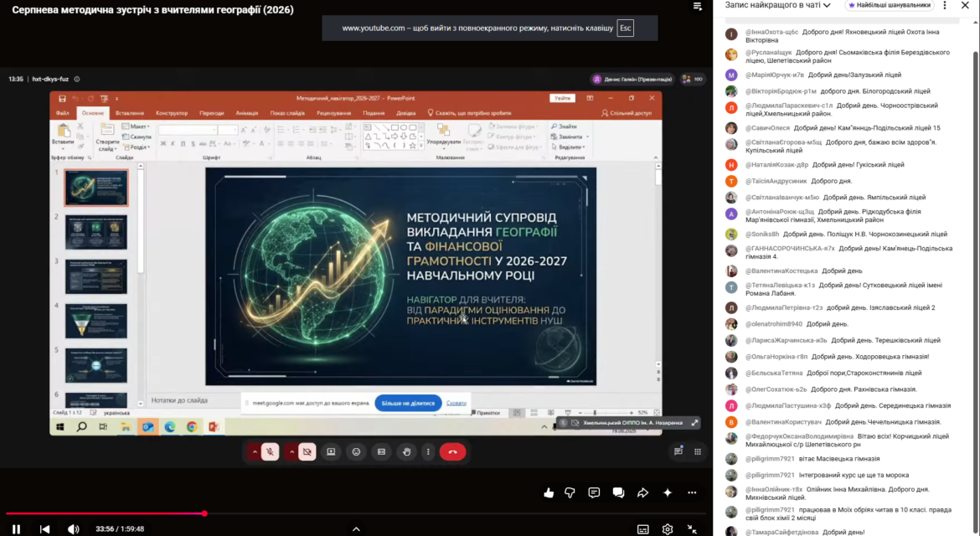Open YouTube player settings gear
This screenshot has height=536, width=980.
tap(668, 529)
